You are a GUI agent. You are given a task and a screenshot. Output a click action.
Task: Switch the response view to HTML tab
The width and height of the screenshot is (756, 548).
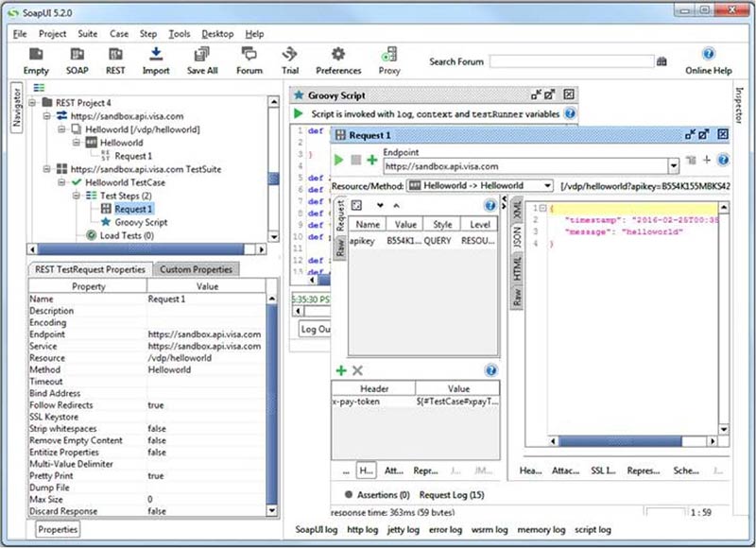coord(517,268)
